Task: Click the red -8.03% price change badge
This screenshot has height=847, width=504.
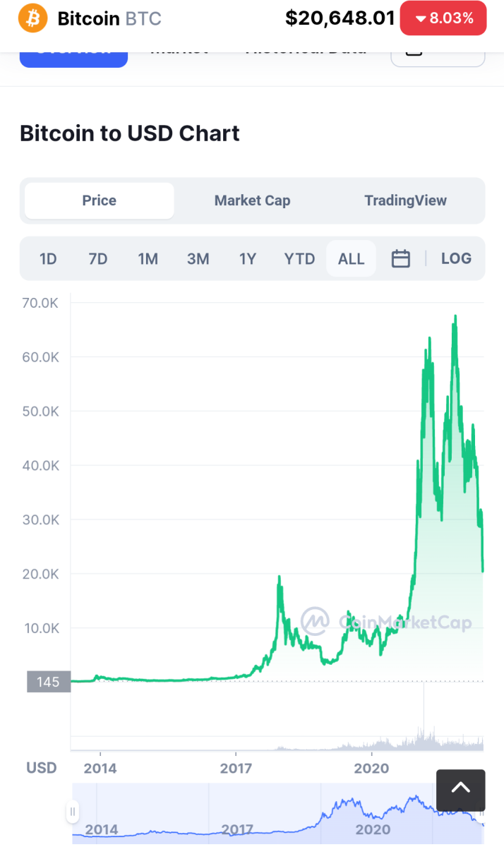Action: tap(443, 18)
